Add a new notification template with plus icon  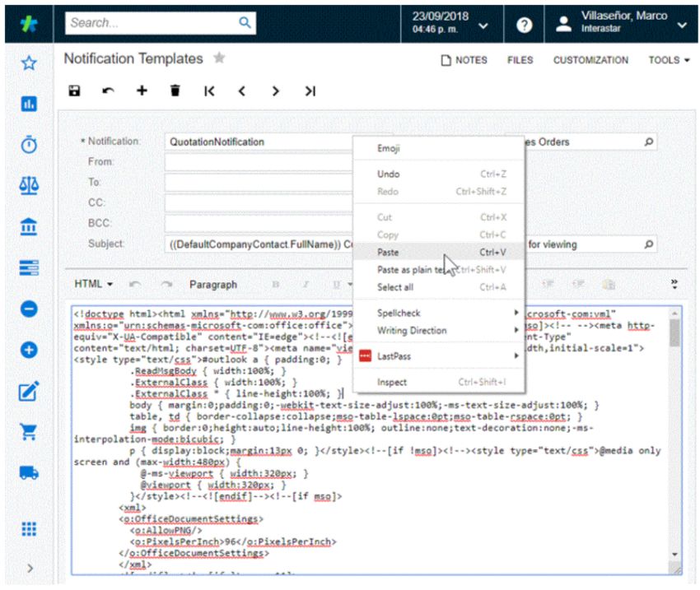(x=141, y=91)
